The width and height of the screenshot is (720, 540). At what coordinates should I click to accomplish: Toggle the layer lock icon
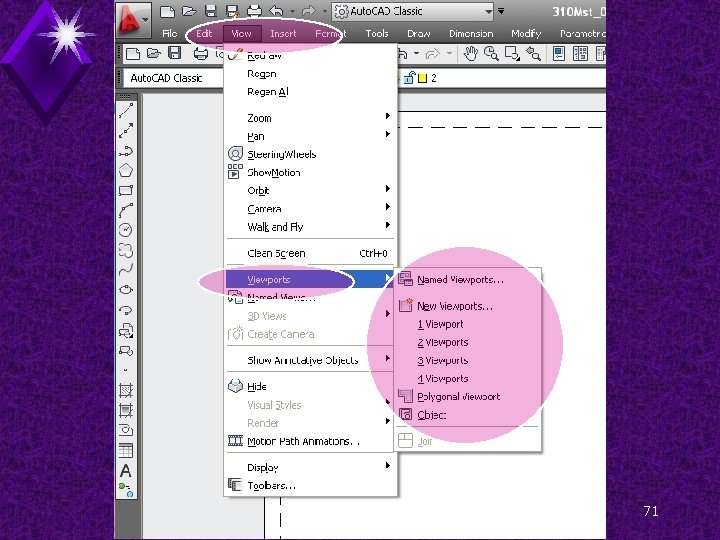click(x=409, y=78)
